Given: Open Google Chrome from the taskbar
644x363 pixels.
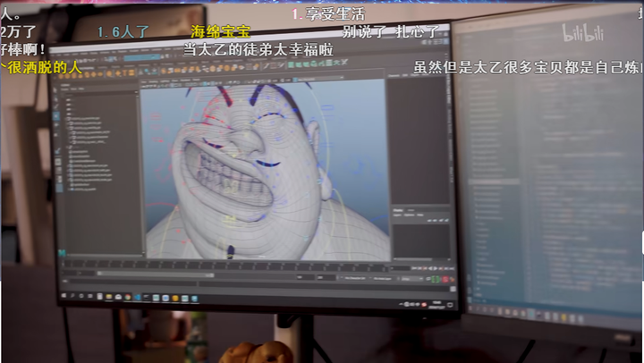Looking at the screenshot, I should point(128,297).
